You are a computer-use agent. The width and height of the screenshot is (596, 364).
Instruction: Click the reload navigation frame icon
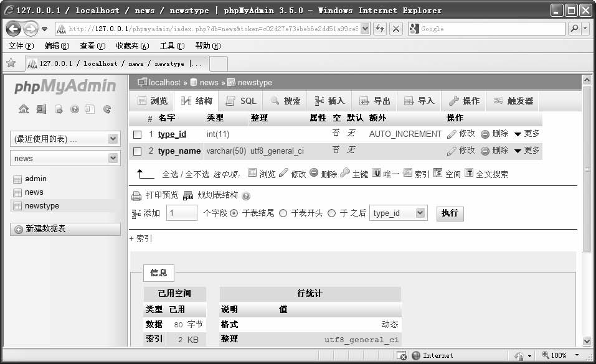(x=107, y=110)
